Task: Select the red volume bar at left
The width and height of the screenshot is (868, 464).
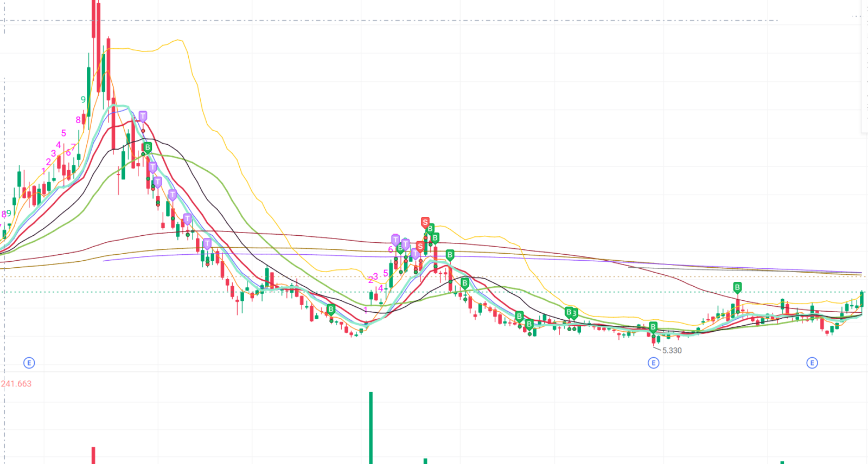Action: pyautogui.click(x=93, y=455)
